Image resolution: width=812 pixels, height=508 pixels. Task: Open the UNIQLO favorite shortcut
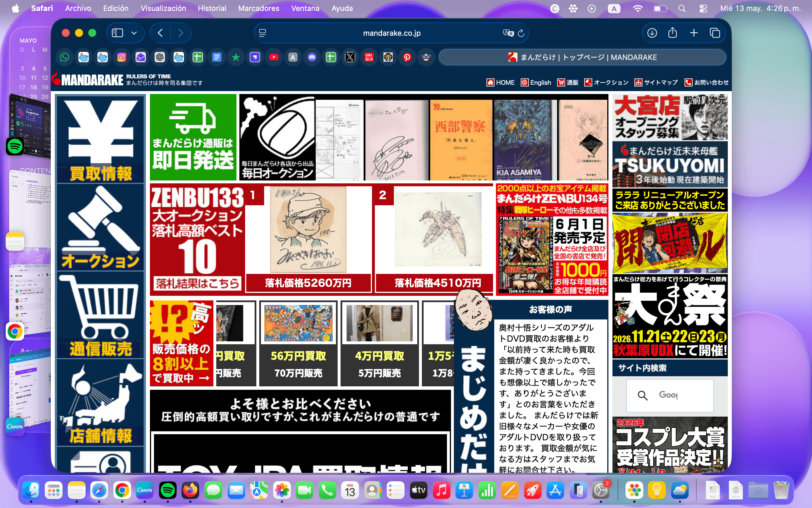(x=369, y=57)
